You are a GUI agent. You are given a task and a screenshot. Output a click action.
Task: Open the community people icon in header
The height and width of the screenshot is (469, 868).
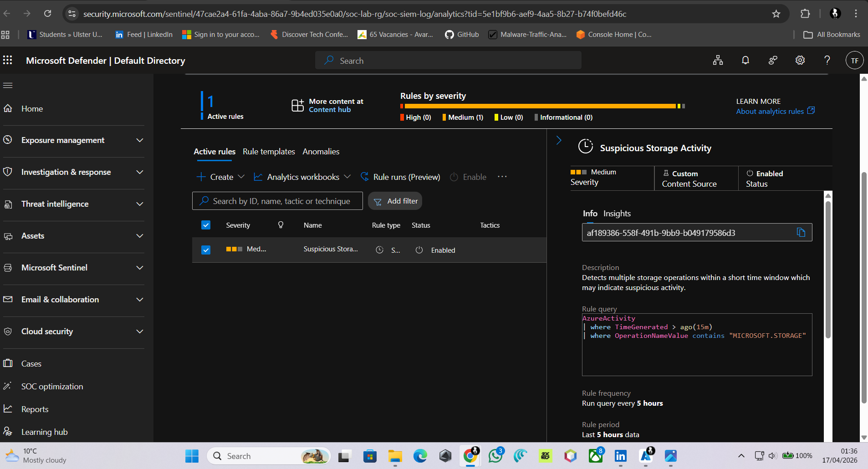[x=773, y=60]
